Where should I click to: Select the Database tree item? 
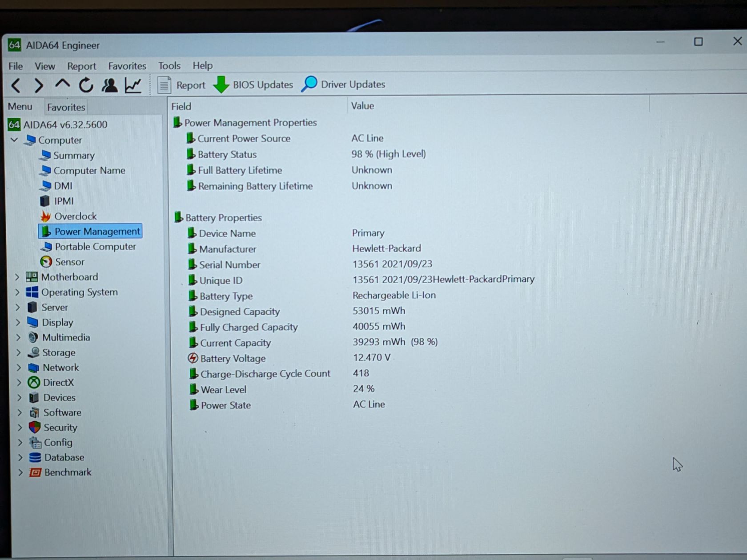pyautogui.click(x=56, y=457)
